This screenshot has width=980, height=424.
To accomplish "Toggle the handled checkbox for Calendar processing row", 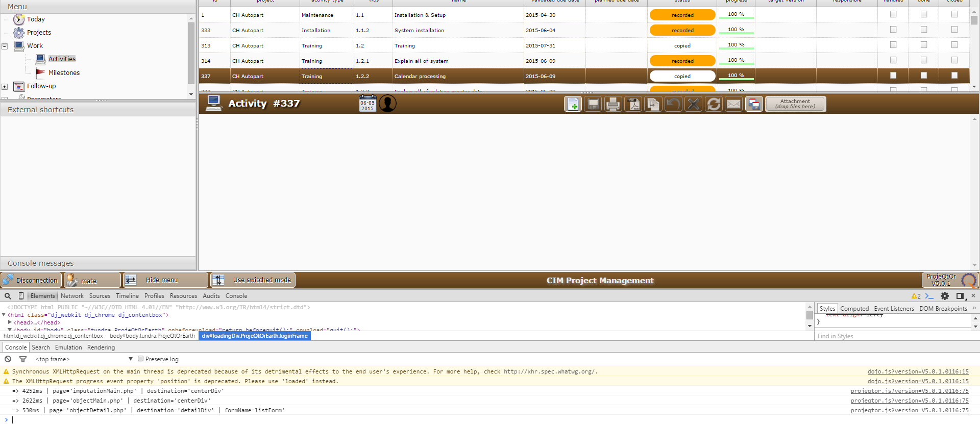I will (x=893, y=76).
